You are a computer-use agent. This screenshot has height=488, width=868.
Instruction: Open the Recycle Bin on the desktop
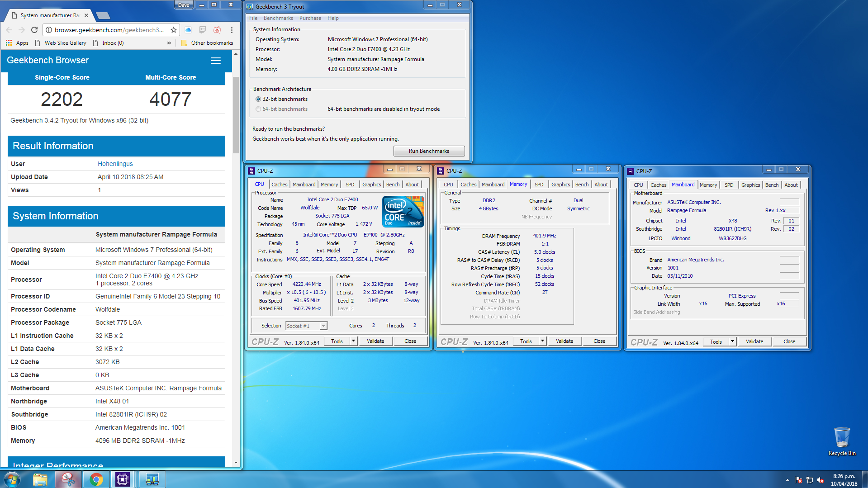coord(842,441)
